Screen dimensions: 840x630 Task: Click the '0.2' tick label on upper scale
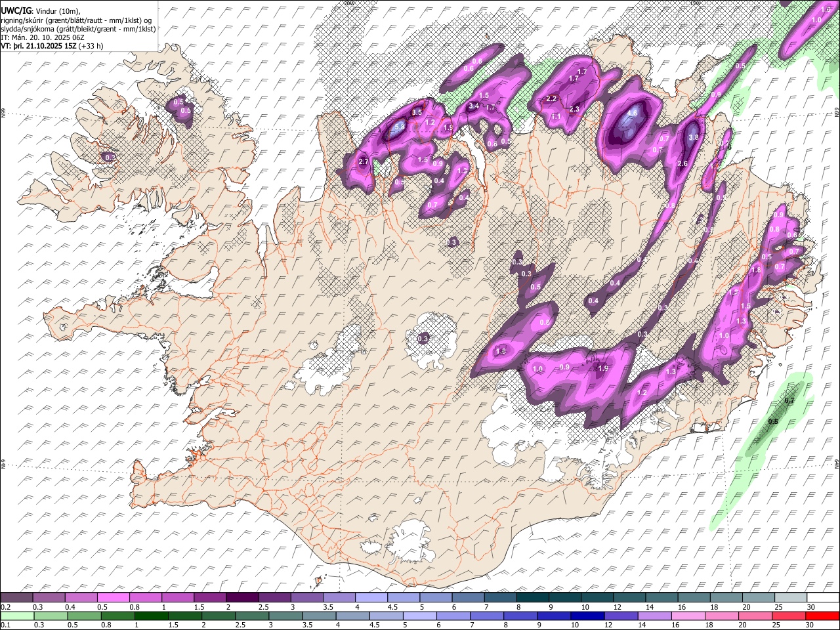click(x=6, y=607)
